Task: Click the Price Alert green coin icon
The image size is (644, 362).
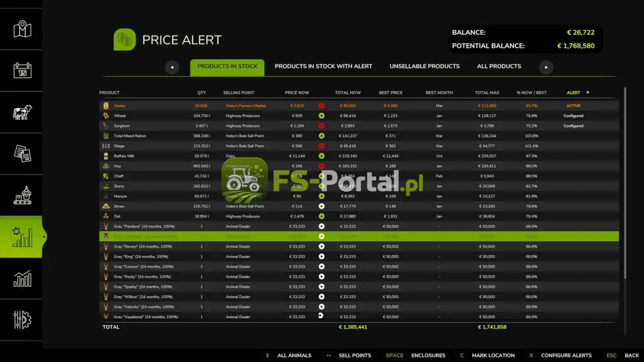Action: [x=125, y=40]
